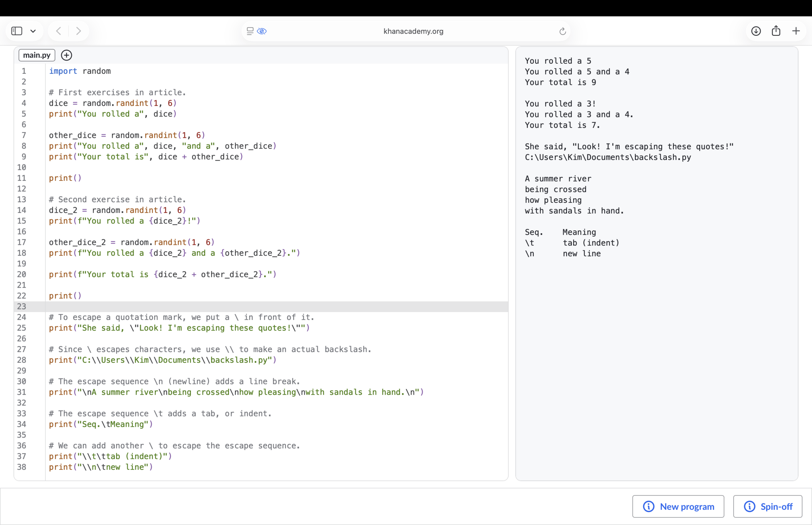The height and width of the screenshot is (525, 812).
Task: Reload the page with the refresh icon
Action: pyautogui.click(x=563, y=31)
